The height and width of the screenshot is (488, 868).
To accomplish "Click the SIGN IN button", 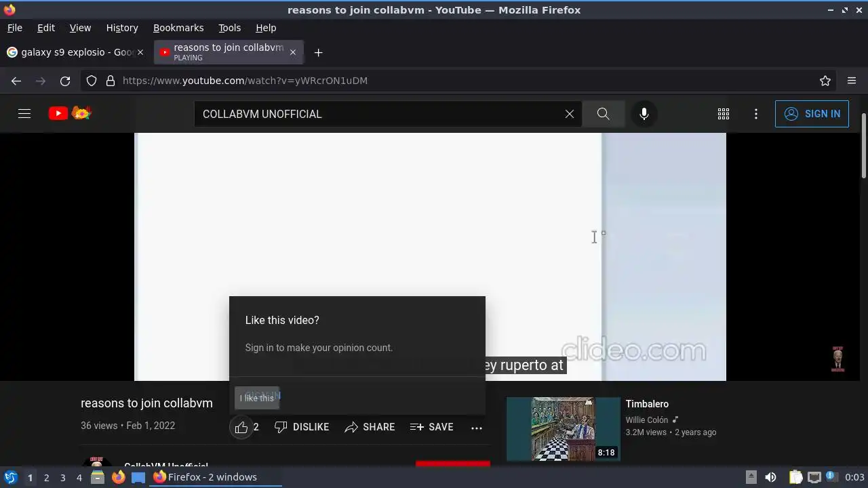I will (812, 114).
